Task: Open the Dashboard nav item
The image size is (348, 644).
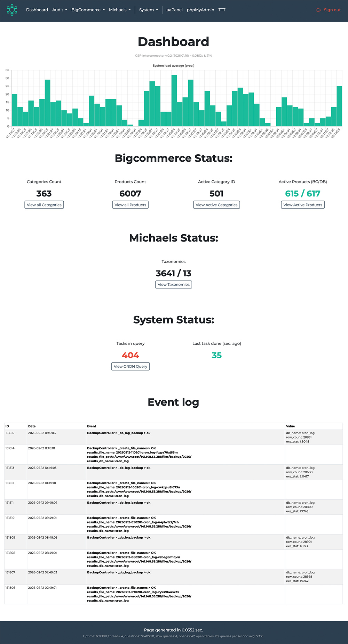Action: [x=37, y=10]
